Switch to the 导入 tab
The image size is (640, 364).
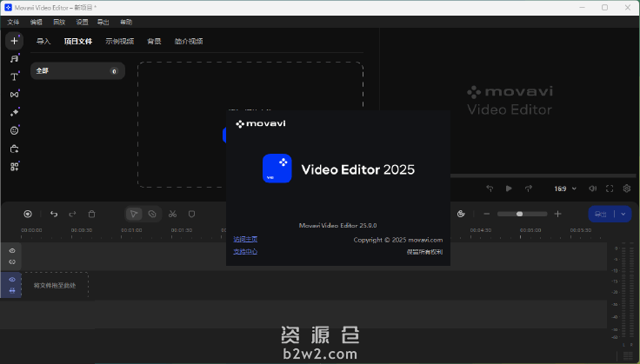pos(43,41)
